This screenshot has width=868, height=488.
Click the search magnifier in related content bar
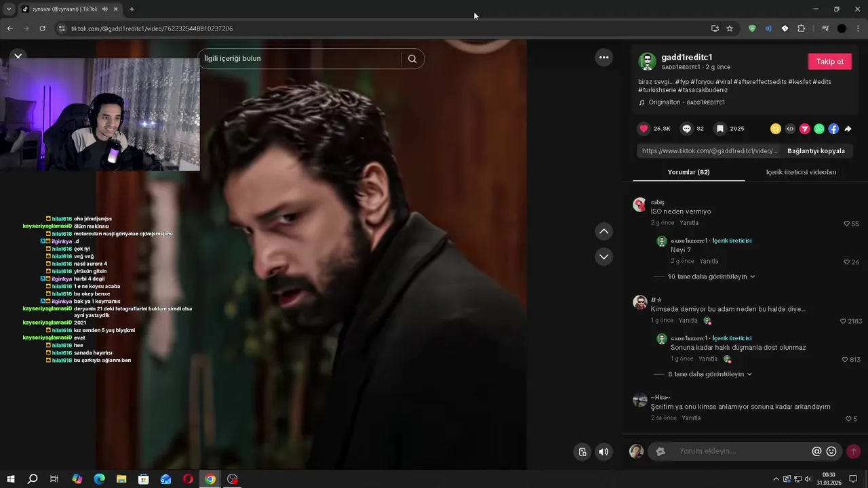412,59
